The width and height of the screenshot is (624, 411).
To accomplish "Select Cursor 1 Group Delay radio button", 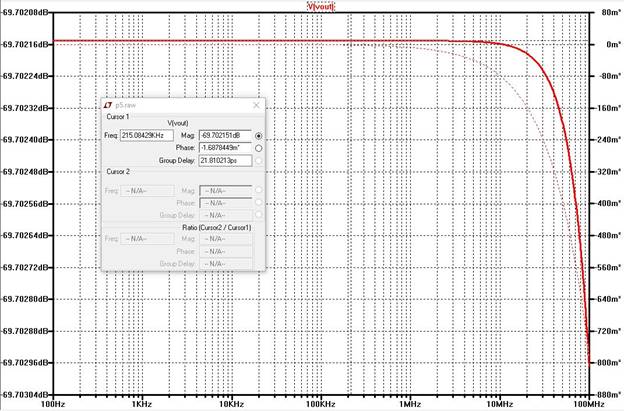I will coord(259,160).
